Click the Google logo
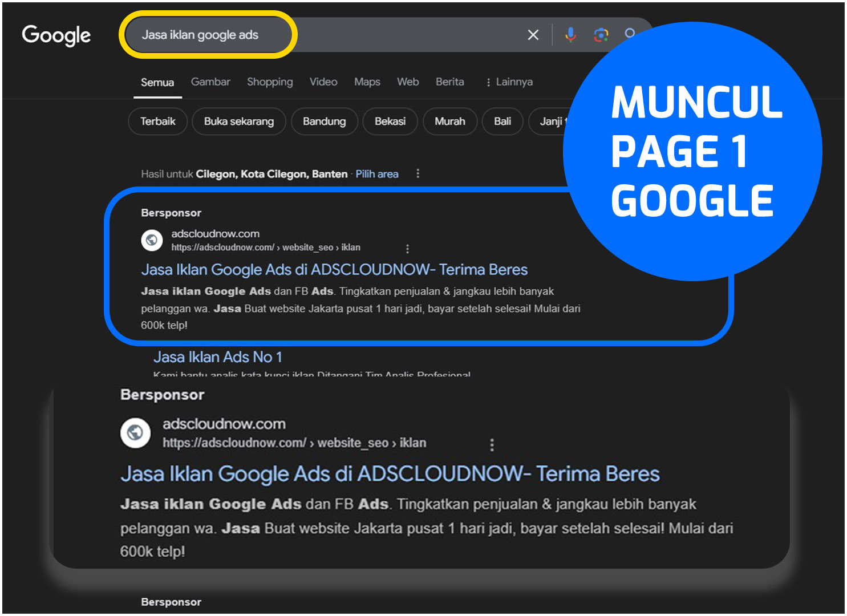Viewport: 847px width, 616px height. click(56, 35)
